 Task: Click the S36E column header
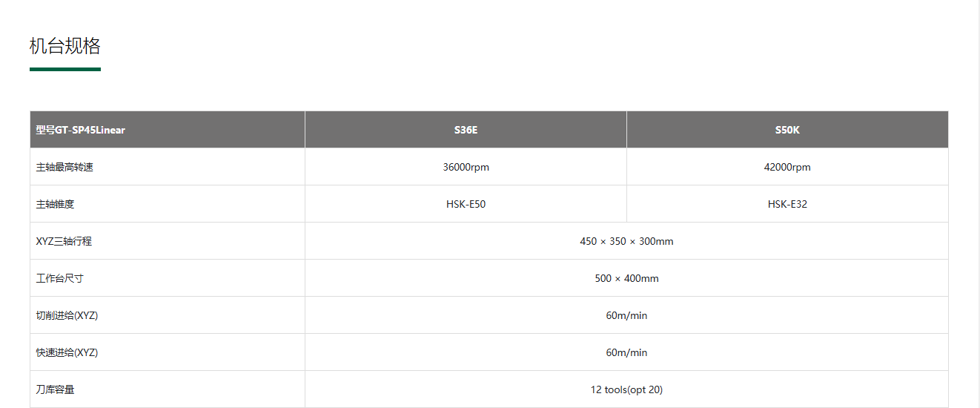466,130
